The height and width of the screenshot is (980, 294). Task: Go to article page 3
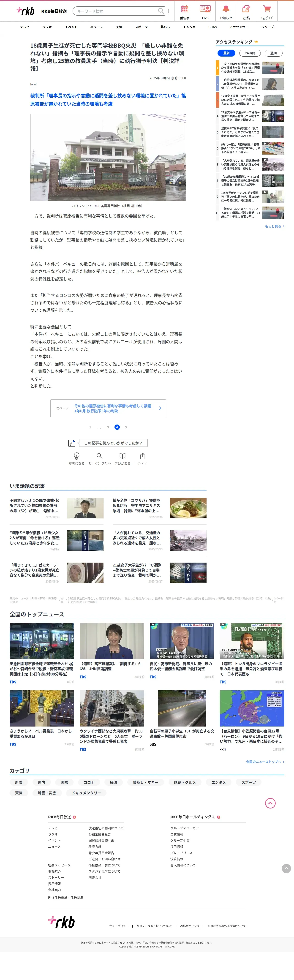click(108, 427)
